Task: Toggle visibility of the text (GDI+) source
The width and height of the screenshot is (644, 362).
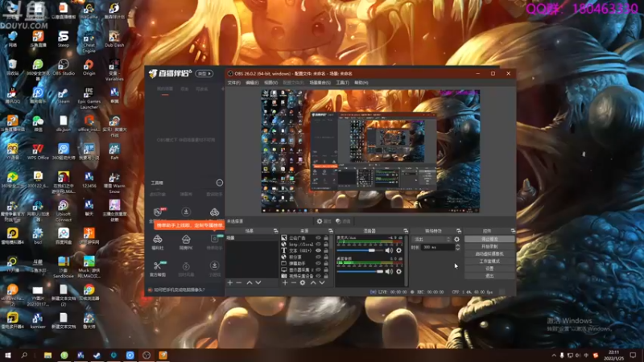Action: click(x=318, y=250)
